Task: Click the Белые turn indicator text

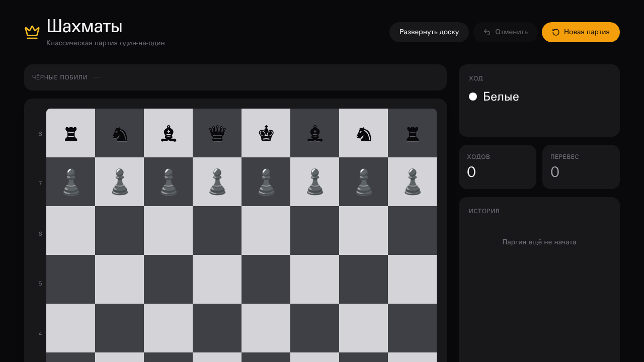Action: [x=501, y=97]
